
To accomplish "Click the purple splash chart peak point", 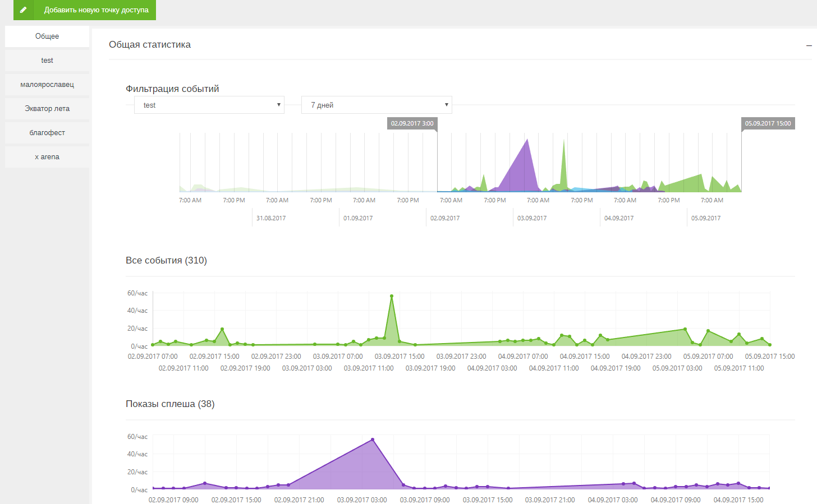I will [373, 440].
